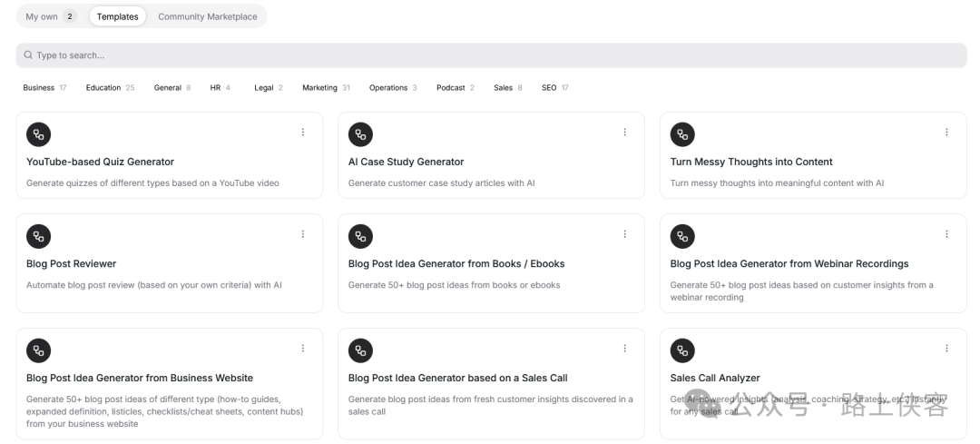Open three-dot menu on Turn Messy Thoughts card
Screen dimensions: 980x444
coord(946,132)
